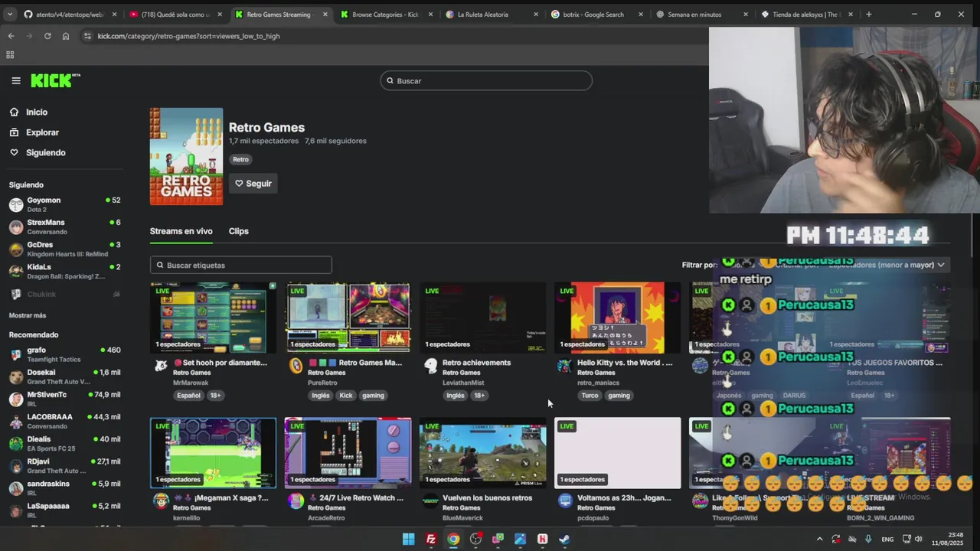Screen dimensions: 980x551
Task: Open recommended channel Diealis
Action: [x=64, y=443]
